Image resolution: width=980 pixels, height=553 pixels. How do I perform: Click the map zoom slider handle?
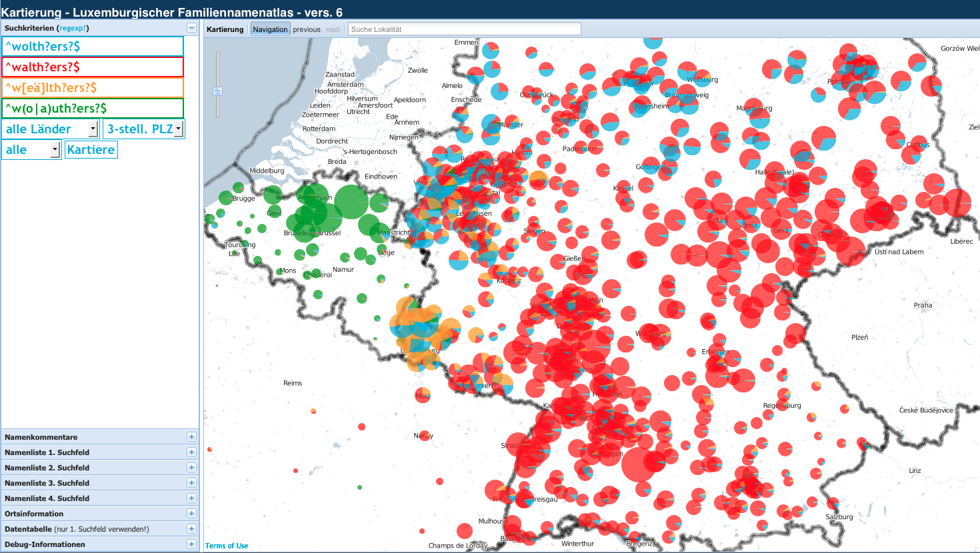click(217, 91)
